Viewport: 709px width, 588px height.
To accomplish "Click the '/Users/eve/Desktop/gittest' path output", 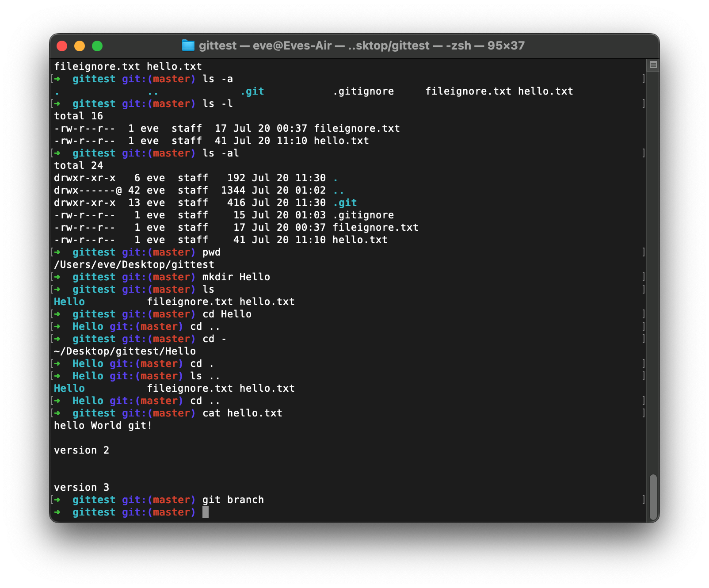I will [x=134, y=264].
